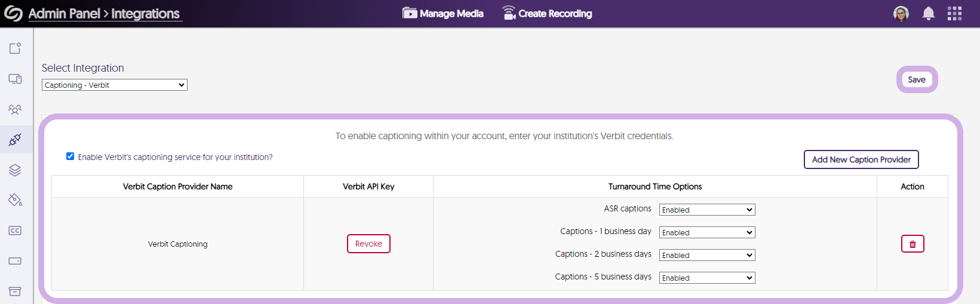Screen dimensions: 980x304
Task: Open the notifications bell
Action: (x=928, y=14)
